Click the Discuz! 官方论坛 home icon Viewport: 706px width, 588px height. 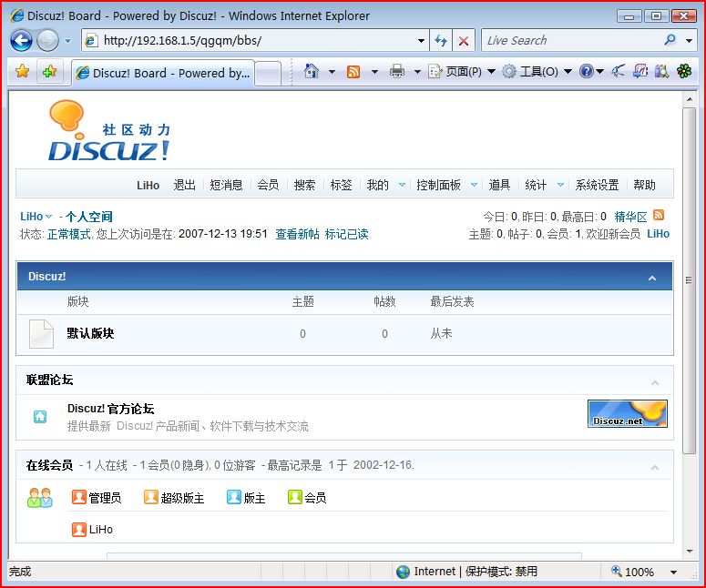point(40,417)
